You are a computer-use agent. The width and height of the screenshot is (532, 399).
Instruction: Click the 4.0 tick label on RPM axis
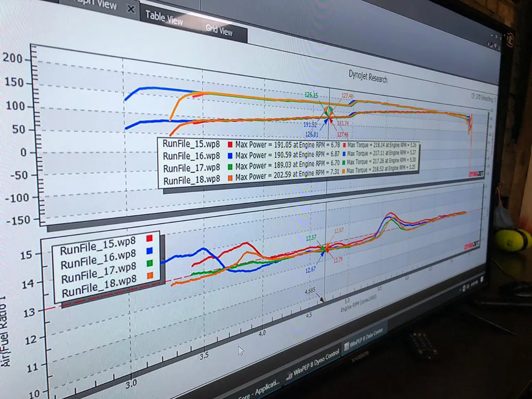tap(262, 333)
